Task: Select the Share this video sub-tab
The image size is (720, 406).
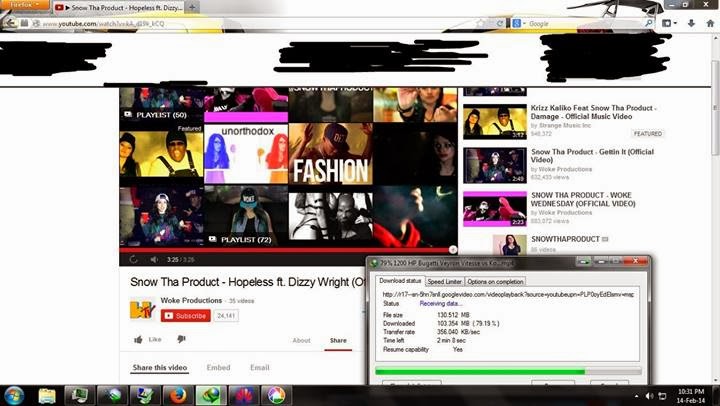Action: point(160,367)
